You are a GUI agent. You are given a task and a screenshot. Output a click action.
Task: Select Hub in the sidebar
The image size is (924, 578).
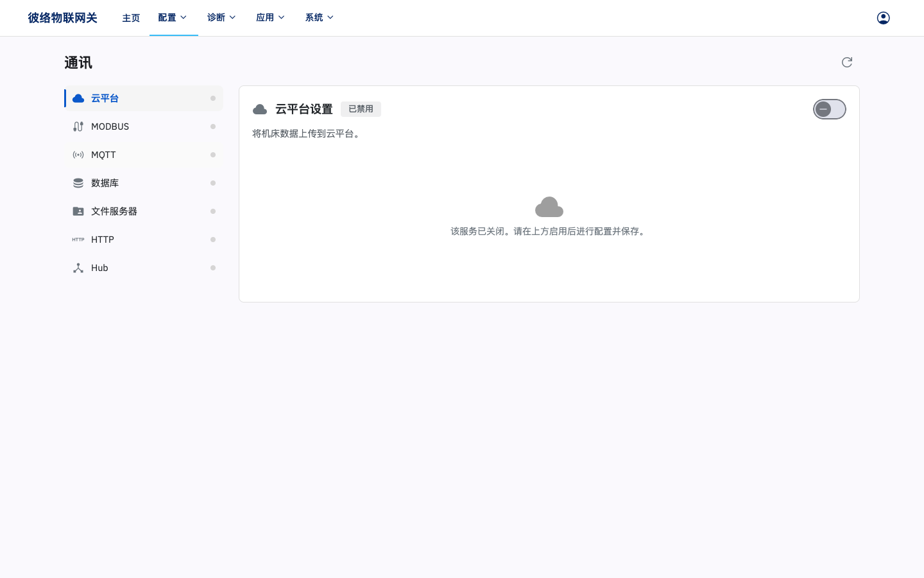point(144,268)
